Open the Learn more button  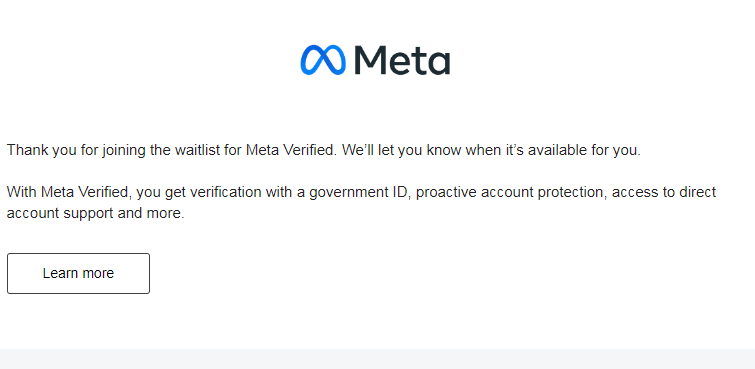click(x=78, y=273)
